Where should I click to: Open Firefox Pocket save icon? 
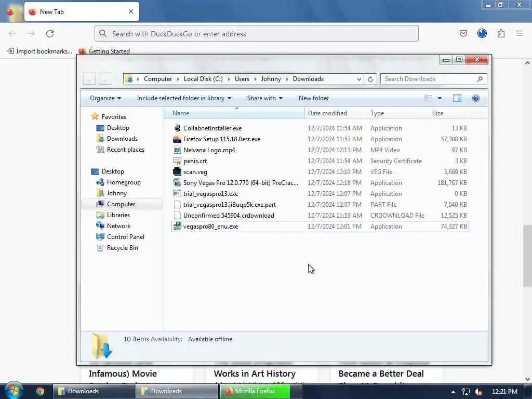(463, 33)
